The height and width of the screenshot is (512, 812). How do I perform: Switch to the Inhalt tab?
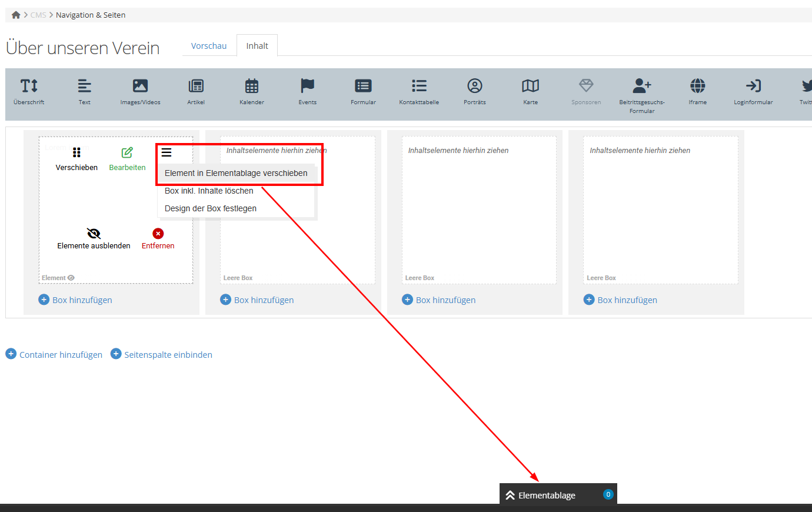[x=257, y=46]
